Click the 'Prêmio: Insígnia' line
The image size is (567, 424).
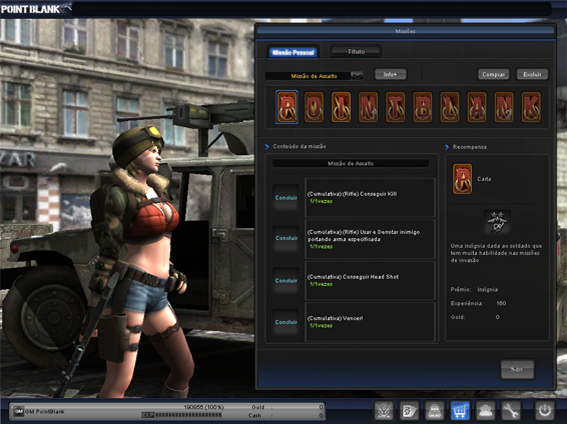474,290
